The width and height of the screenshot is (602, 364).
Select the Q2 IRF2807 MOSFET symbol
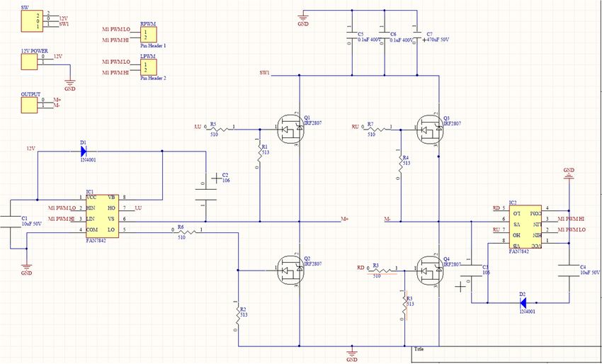tap(292, 271)
